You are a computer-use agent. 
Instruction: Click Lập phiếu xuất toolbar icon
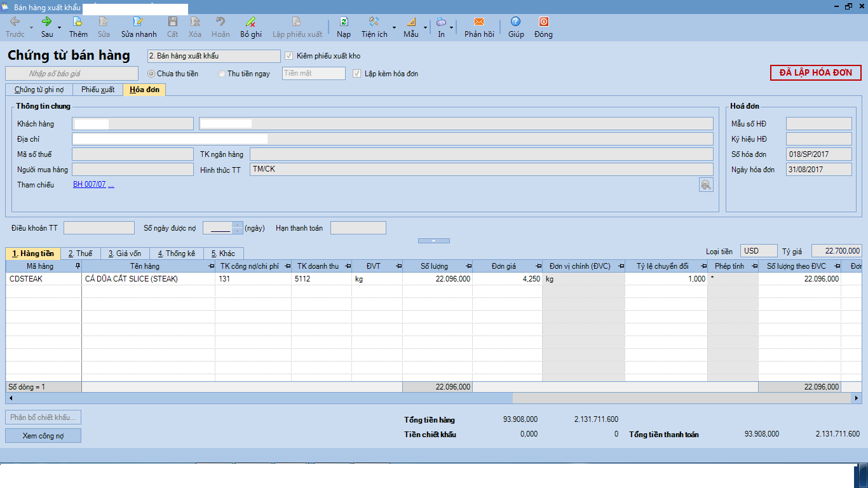click(x=297, y=22)
